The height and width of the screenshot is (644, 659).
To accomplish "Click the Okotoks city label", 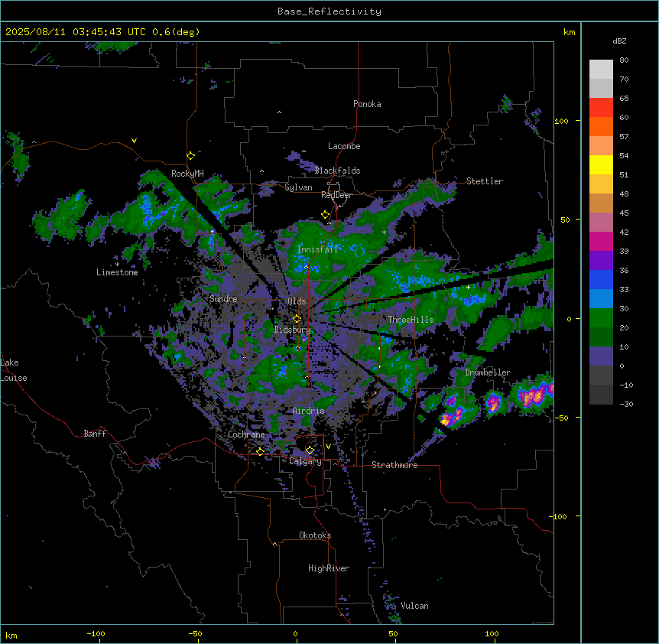I will (315, 535).
